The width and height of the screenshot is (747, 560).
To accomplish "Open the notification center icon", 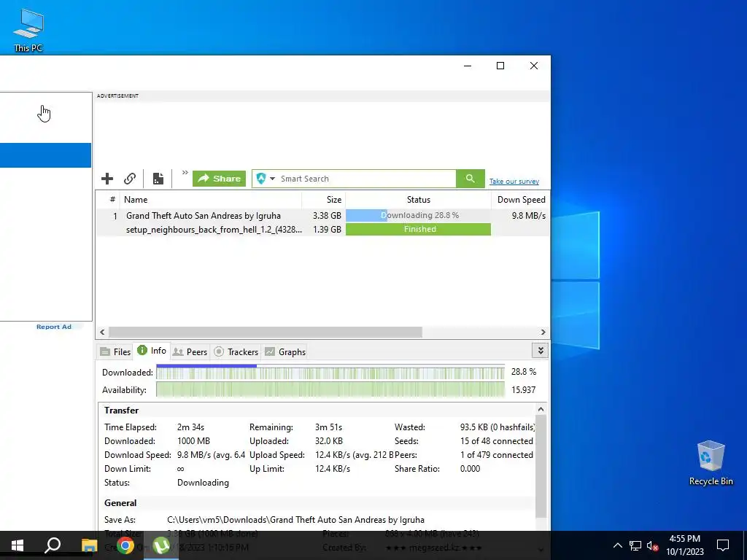I will coord(723,545).
